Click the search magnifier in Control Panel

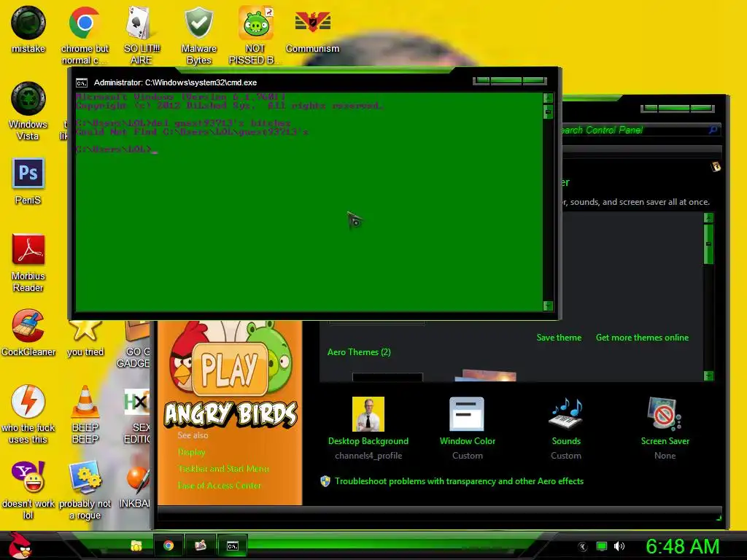click(x=713, y=130)
